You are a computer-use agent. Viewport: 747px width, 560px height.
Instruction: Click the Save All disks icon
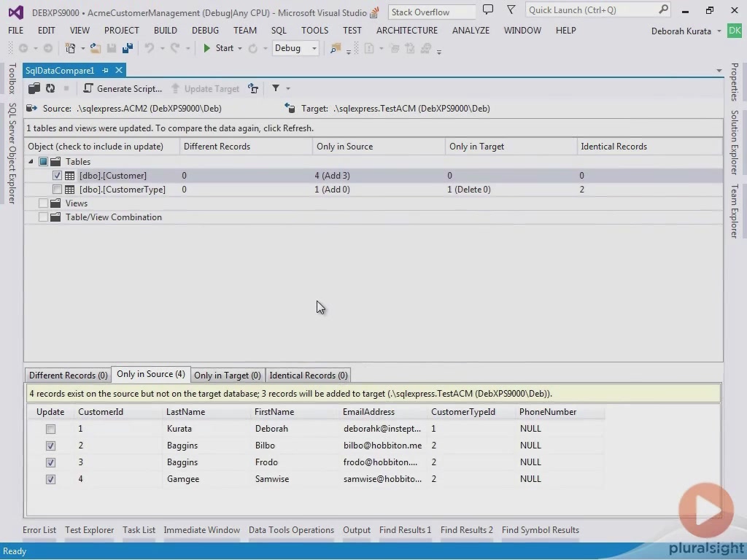point(127,48)
